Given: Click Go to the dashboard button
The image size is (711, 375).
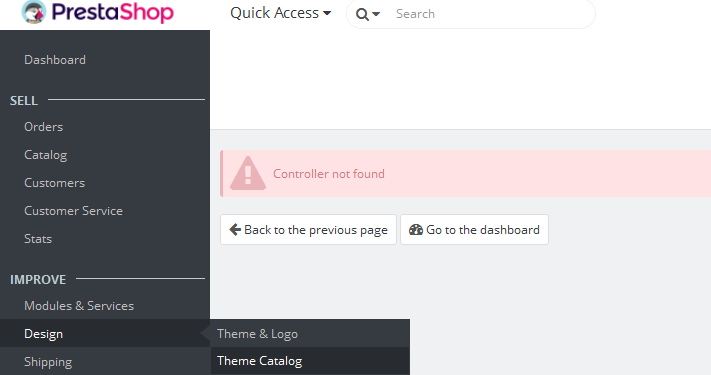Looking at the screenshot, I should pos(474,229).
